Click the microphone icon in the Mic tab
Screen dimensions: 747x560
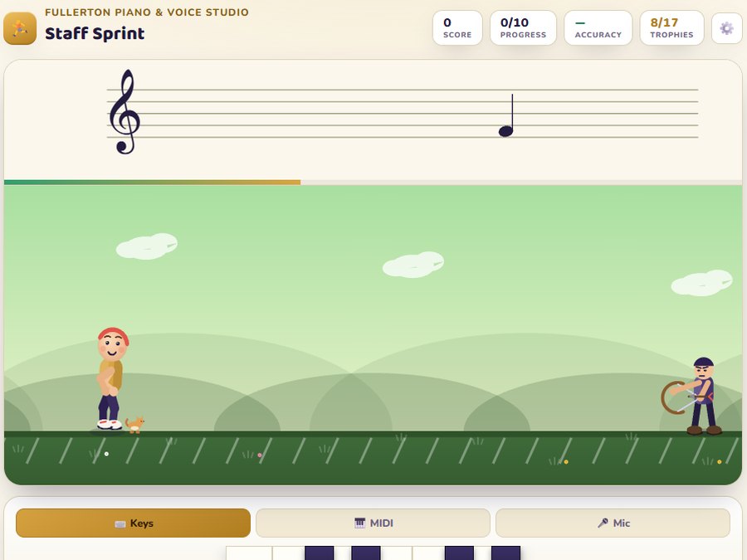(603, 523)
